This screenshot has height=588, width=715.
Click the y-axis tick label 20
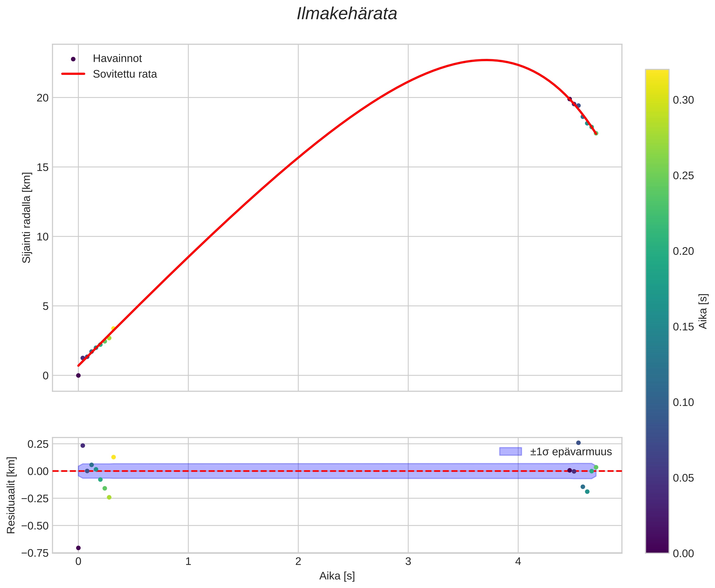point(43,98)
